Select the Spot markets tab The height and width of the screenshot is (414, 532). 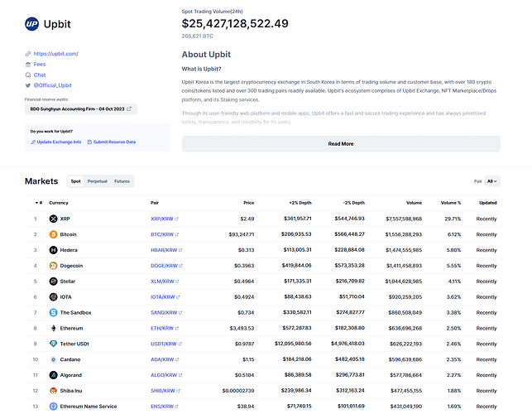(x=75, y=181)
